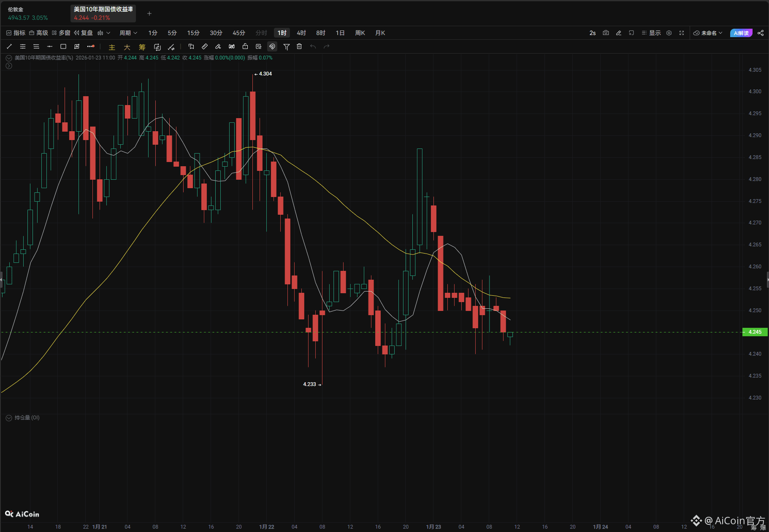
Task: Open the share icon at top right
Action: 761,33
